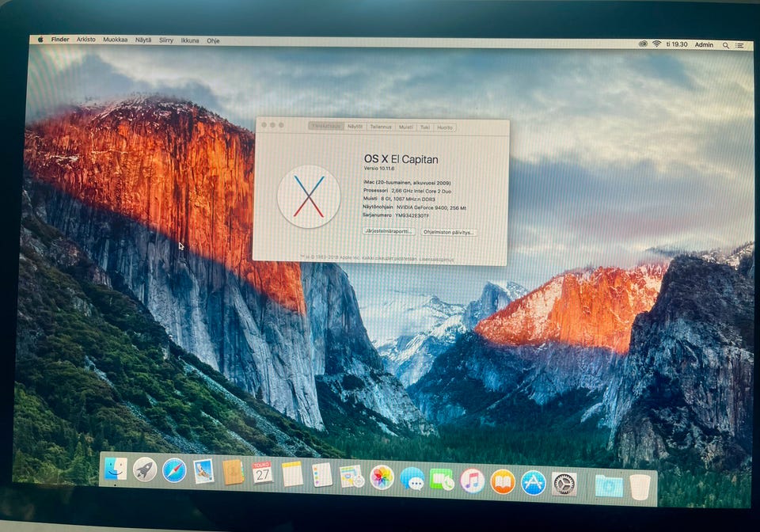Switch to the Tuki tab
760x532 pixels.
(x=425, y=127)
